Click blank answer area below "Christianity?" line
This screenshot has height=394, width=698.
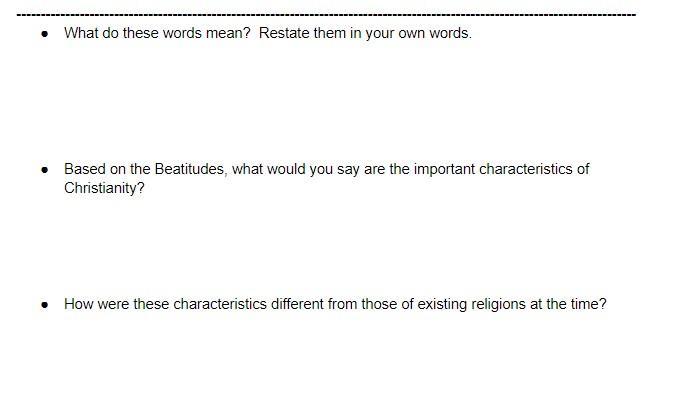pos(326,245)
